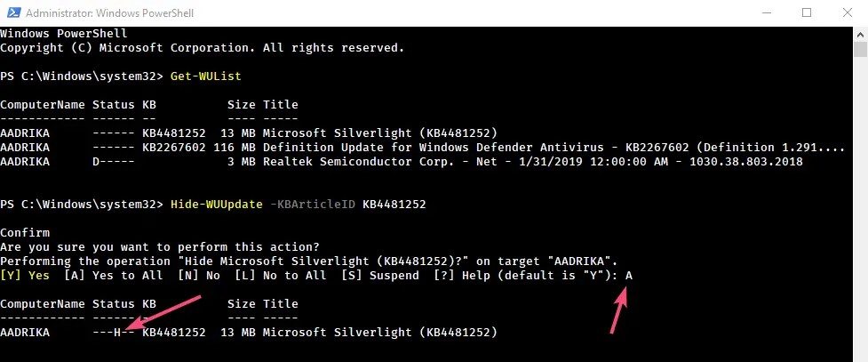The height and width of the screenshot is (362, 868).
Task: Click the -KBArticleID parameter text
Action: click(x=313, y=204)
